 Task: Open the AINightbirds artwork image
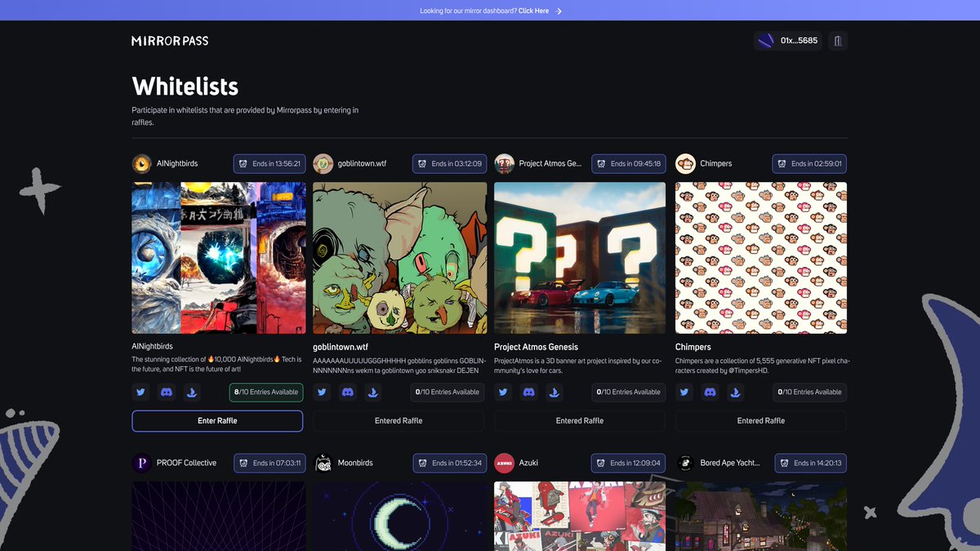[x=219, y=258]
